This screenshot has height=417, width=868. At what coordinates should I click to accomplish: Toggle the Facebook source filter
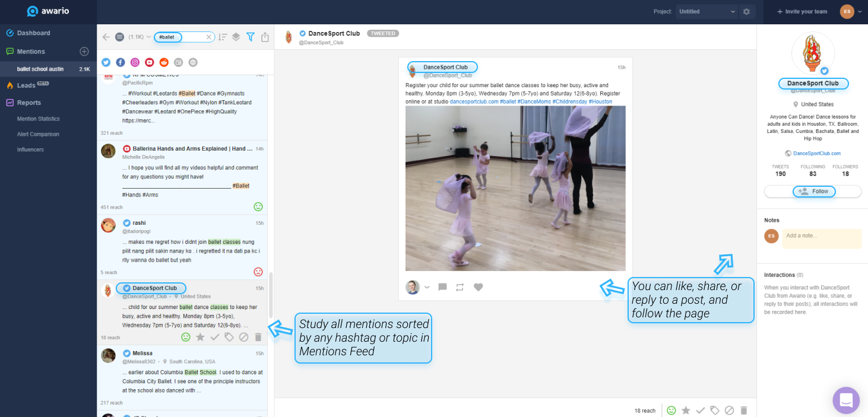tap(121, 62)
